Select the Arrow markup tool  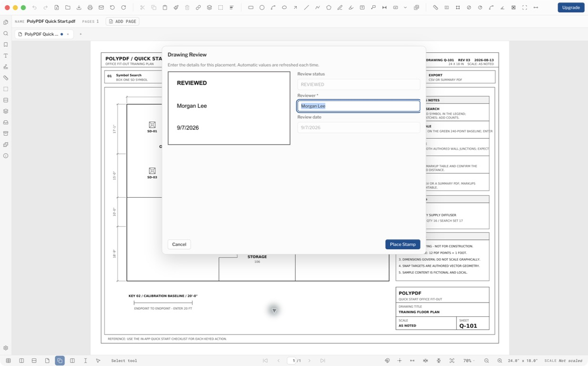click(295, 8)
